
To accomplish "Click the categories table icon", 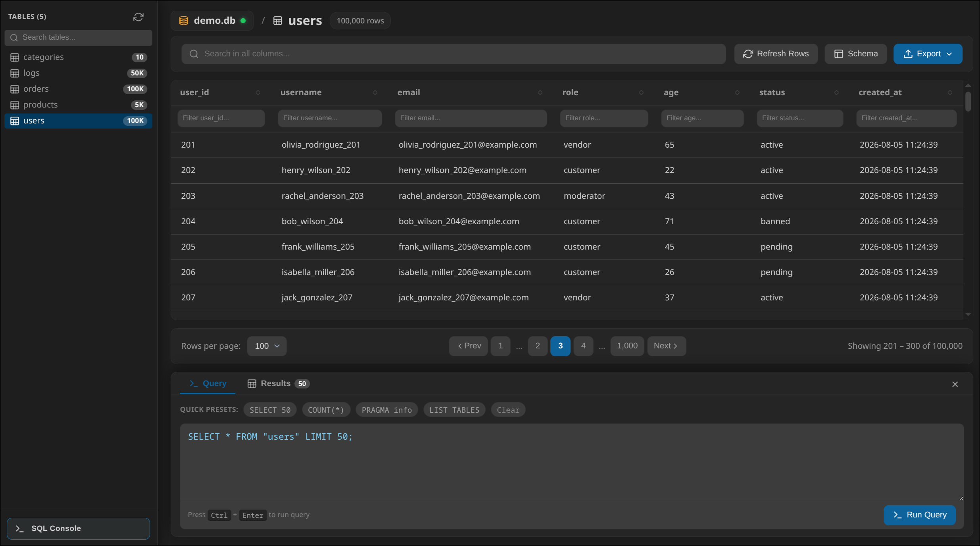I will (15, 57).
